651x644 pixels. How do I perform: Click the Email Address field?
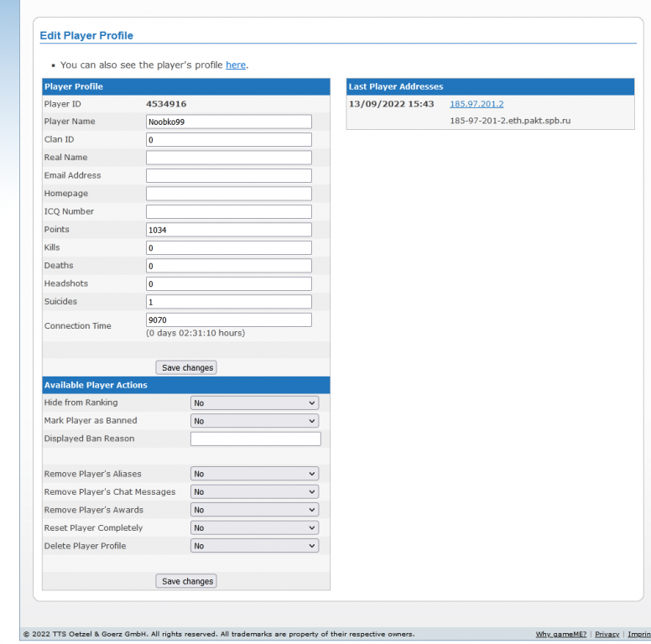228,175
